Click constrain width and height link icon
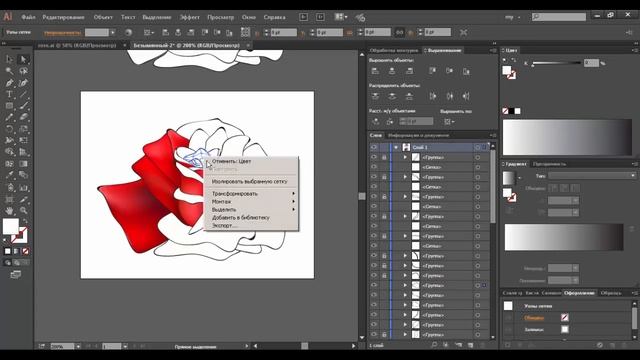Image resolution: width=640 pixels, height=360 pixels. coord(399,32)
